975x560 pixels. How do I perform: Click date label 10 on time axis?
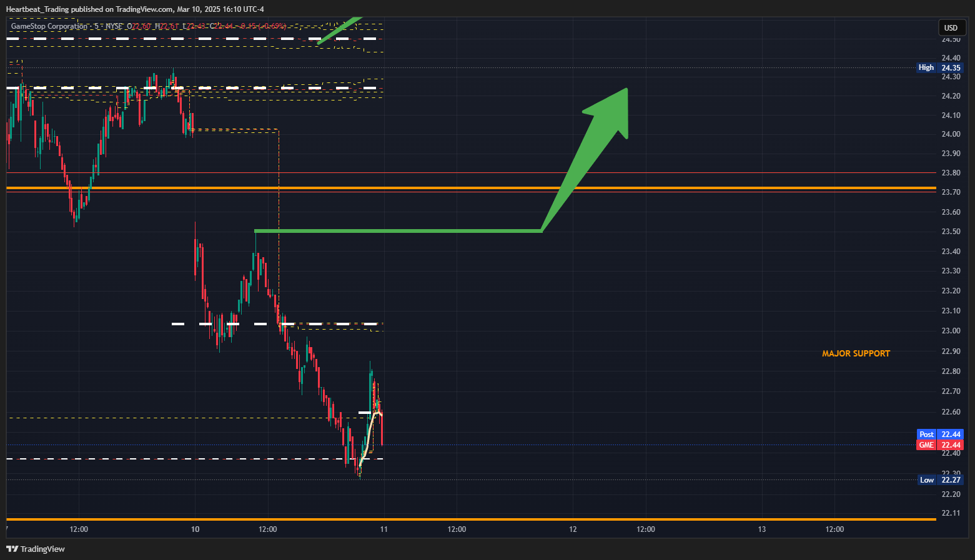point(195,529)
